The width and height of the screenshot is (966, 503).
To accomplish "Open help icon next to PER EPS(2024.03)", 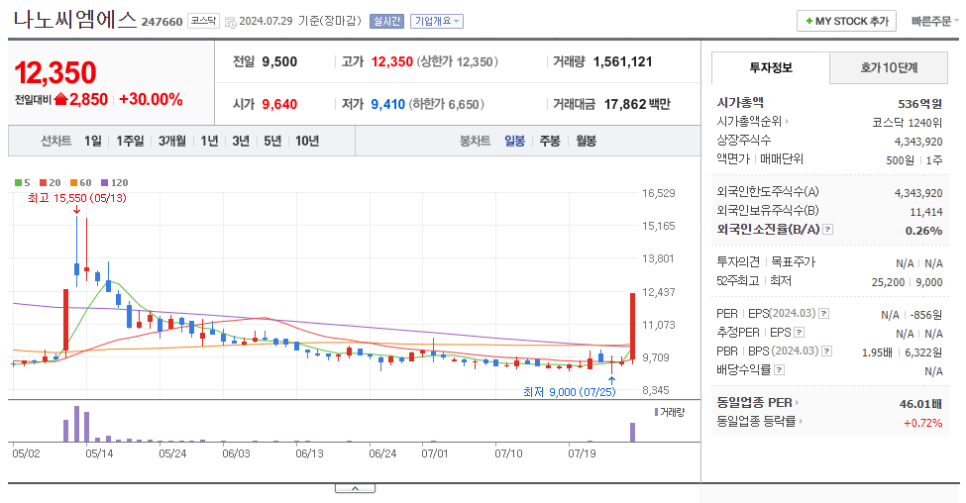I will [x=824, y=314].
